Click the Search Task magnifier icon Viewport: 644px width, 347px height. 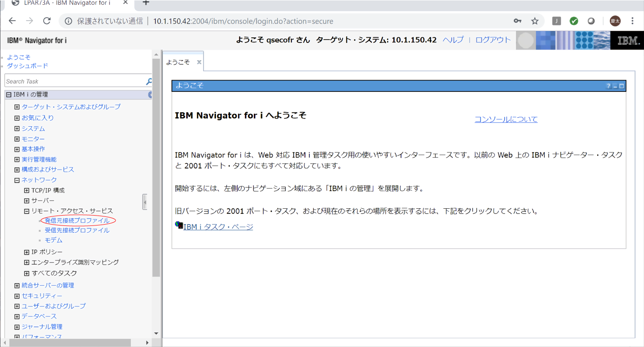coord(149,81)
